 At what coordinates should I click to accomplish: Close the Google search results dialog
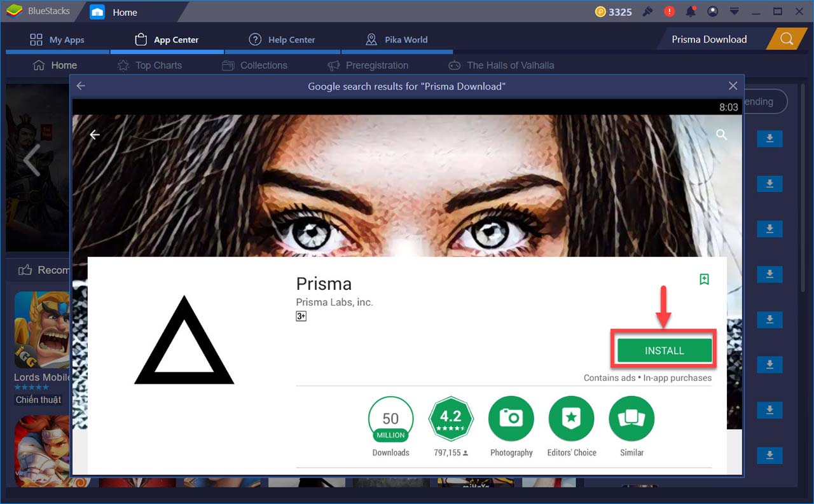coord(733,86)
